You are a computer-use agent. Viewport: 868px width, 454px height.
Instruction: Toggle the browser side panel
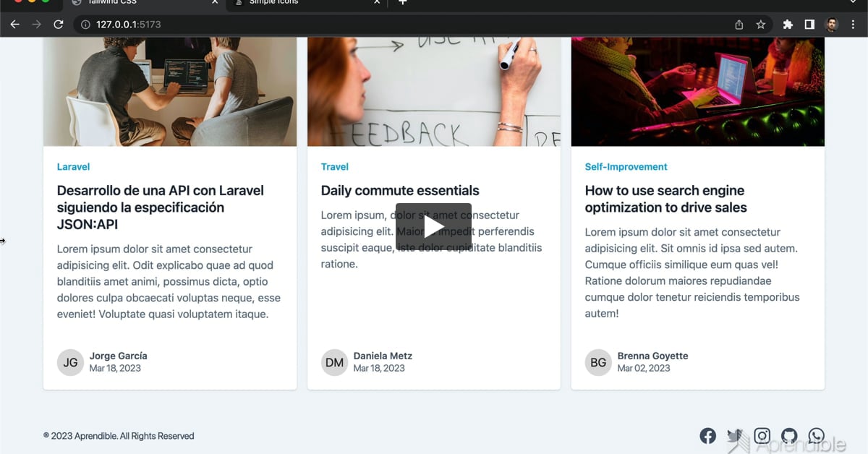809,25
